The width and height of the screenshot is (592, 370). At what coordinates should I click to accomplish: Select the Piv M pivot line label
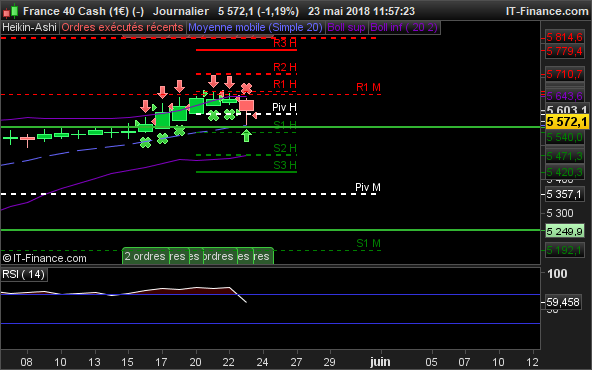(x=368, y=187)
